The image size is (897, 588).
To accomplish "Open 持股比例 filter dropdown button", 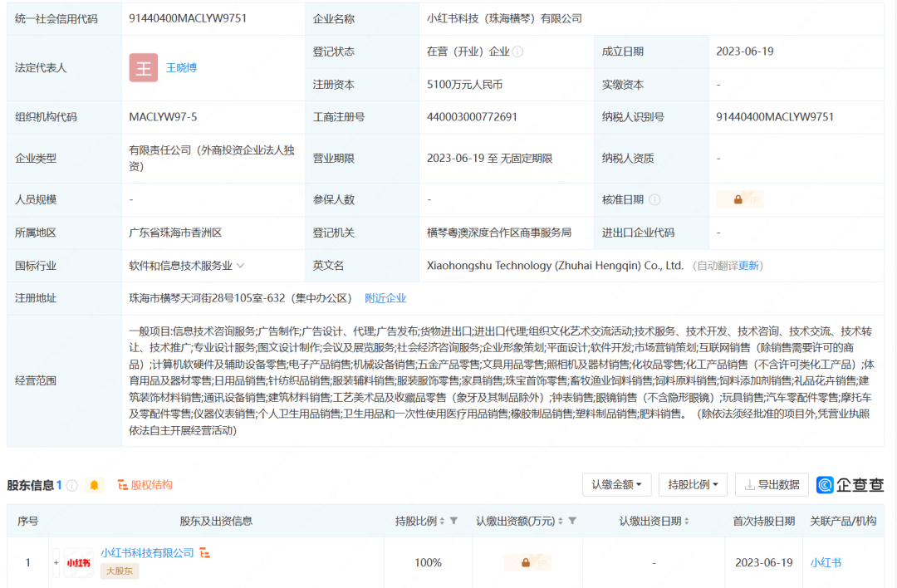I will tap(693, 485).
